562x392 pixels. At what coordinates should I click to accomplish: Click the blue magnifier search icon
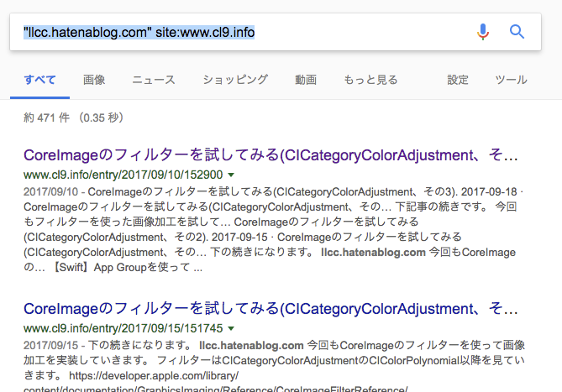point(517,32)
